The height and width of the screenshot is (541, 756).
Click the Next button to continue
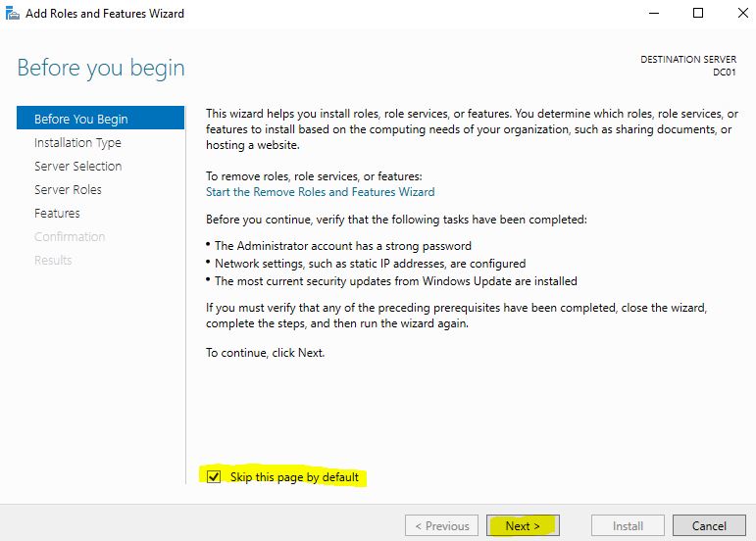tap(523, 525)
